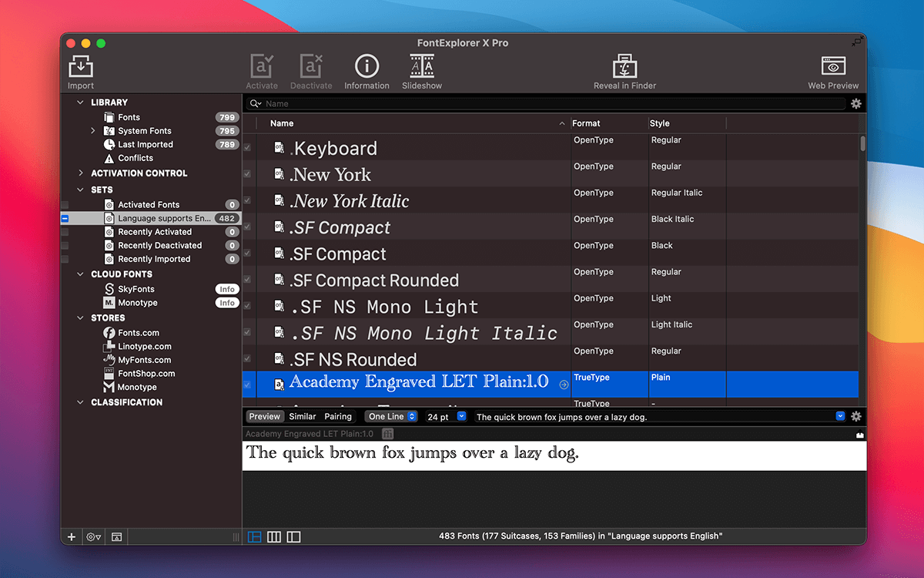Open Monotype under Cloud Fonts
Screen dimensions: 924x578
[137, 303]
